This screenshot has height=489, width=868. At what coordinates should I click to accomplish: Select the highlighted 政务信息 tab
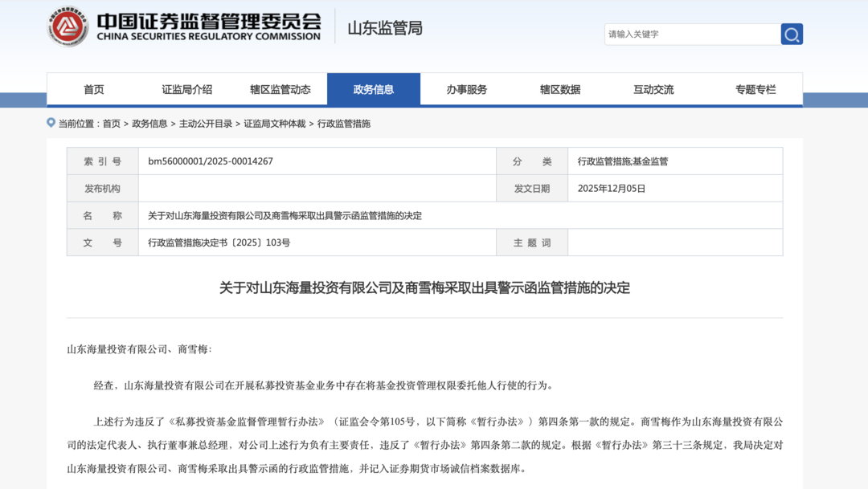point(373,89)
